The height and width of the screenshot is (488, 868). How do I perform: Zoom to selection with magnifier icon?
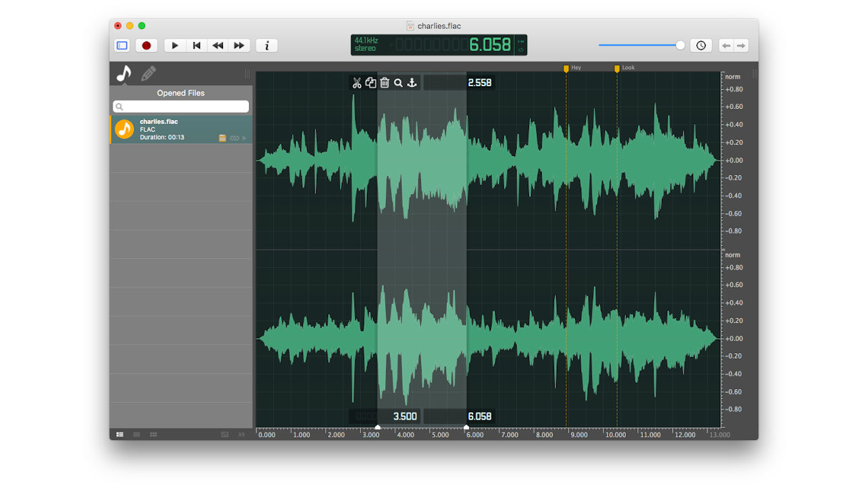point(399,83)
